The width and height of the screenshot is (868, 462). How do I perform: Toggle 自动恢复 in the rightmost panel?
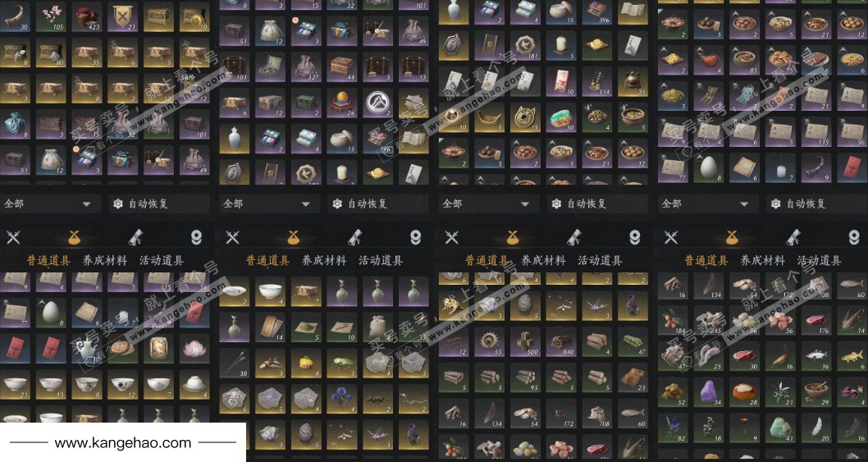tap(799, 204)
